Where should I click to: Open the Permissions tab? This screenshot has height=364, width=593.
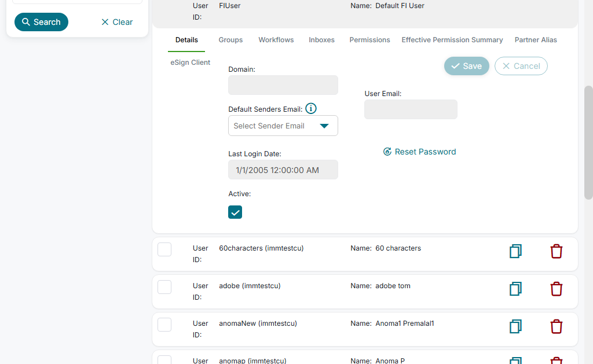[369, 40]
